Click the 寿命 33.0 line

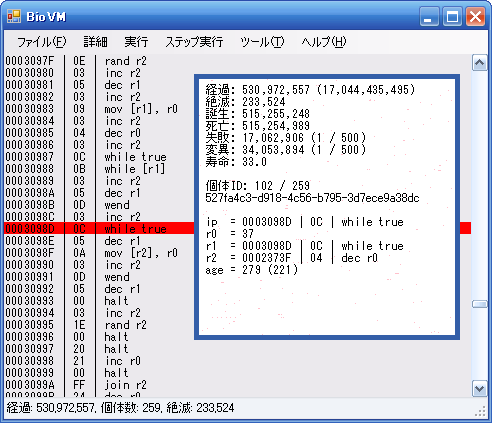236,162
